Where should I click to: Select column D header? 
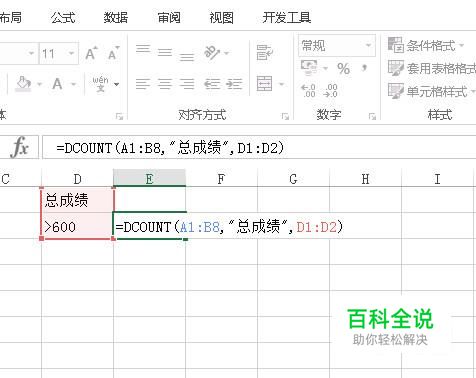(77, 179)
